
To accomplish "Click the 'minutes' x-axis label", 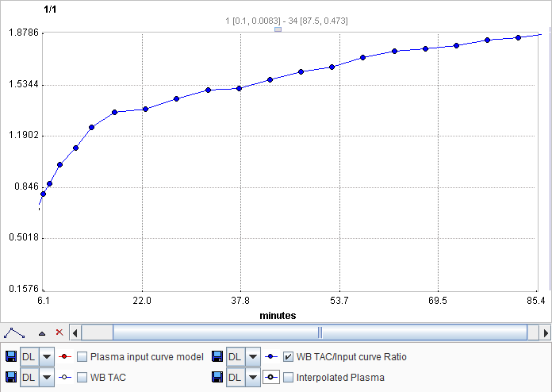I will 278,316.
